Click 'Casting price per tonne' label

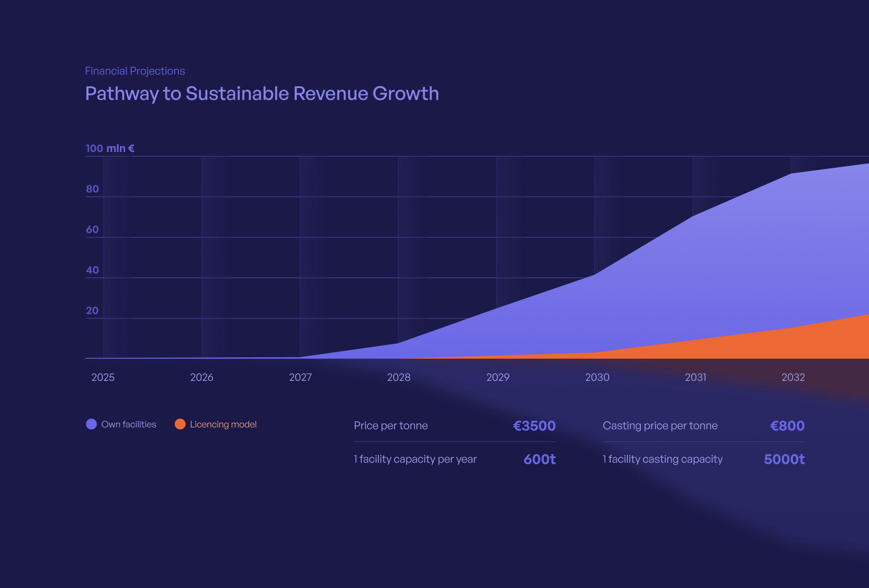[x=660, y=426]
